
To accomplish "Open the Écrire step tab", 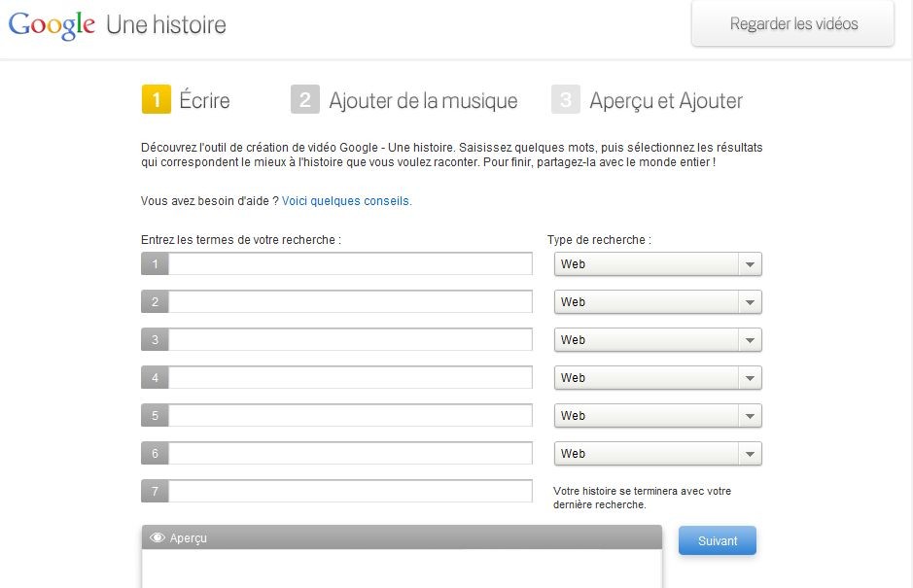I will (x=204, y=100).
